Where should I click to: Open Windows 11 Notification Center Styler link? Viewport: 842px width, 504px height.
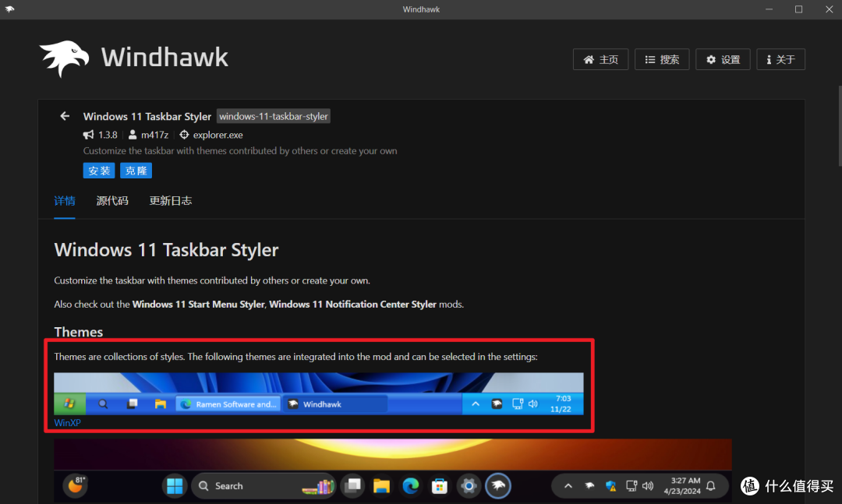coord(352,304)
